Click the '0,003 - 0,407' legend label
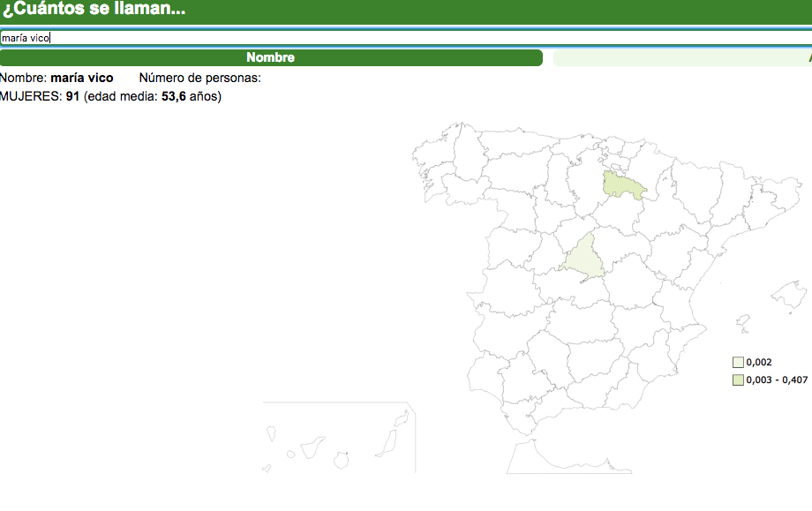The width and height of the screenshot is (812, 511). tap(777, 379)
